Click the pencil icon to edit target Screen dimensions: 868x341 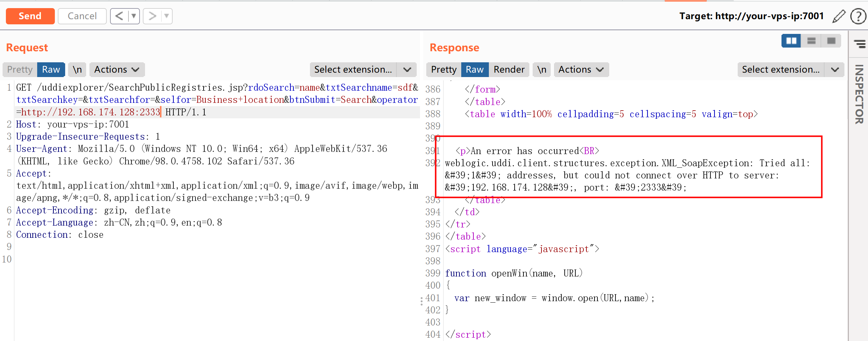click(839, 17)
